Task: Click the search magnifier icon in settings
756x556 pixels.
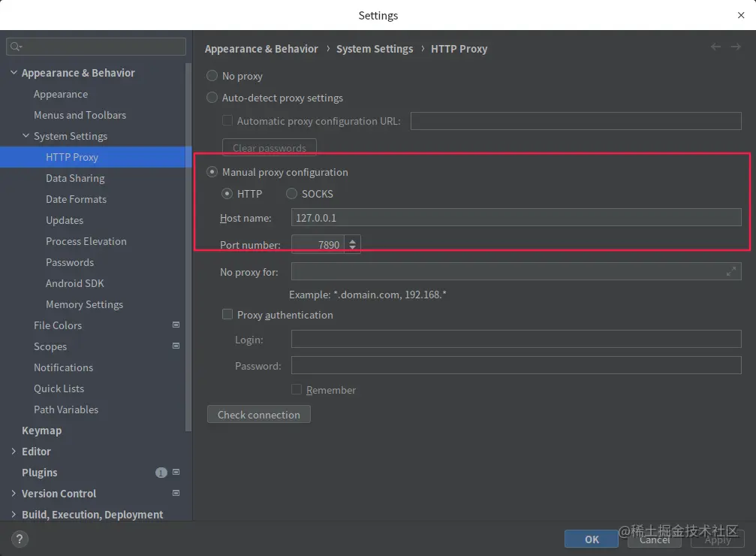Action: click(x=16, y=47)
